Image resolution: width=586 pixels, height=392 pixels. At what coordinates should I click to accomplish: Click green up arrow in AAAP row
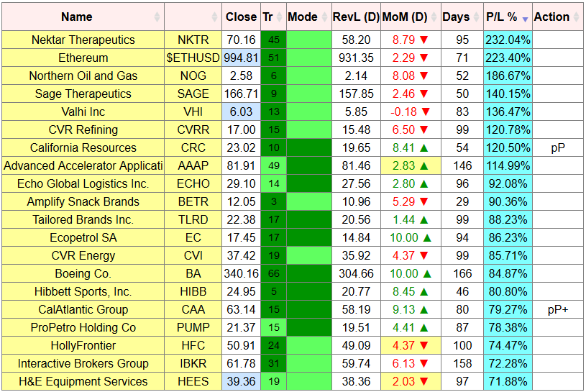pyautogui.click(x=424, y=166)
